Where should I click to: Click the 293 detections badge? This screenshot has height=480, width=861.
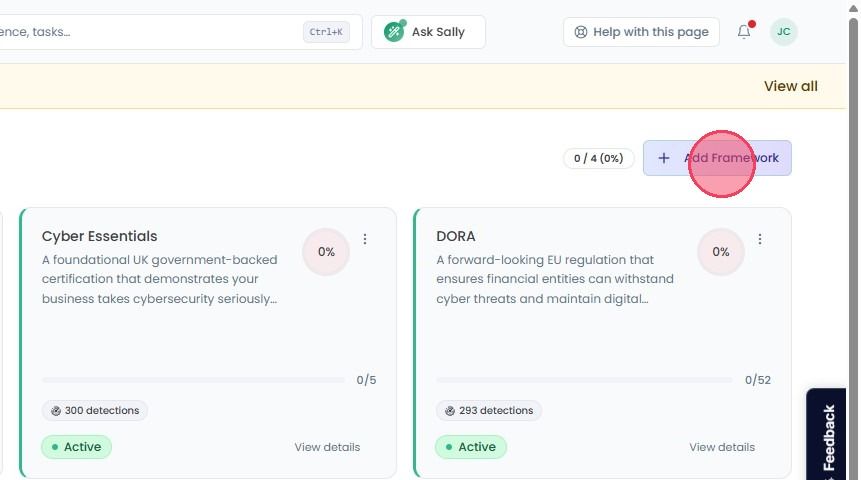click(489, 410)
